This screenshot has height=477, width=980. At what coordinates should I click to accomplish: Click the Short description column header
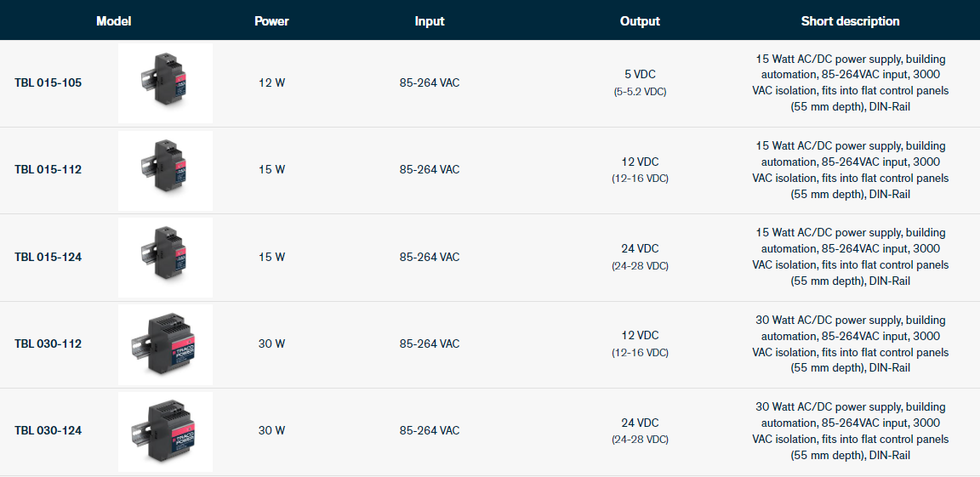click(x=850, y=21)
